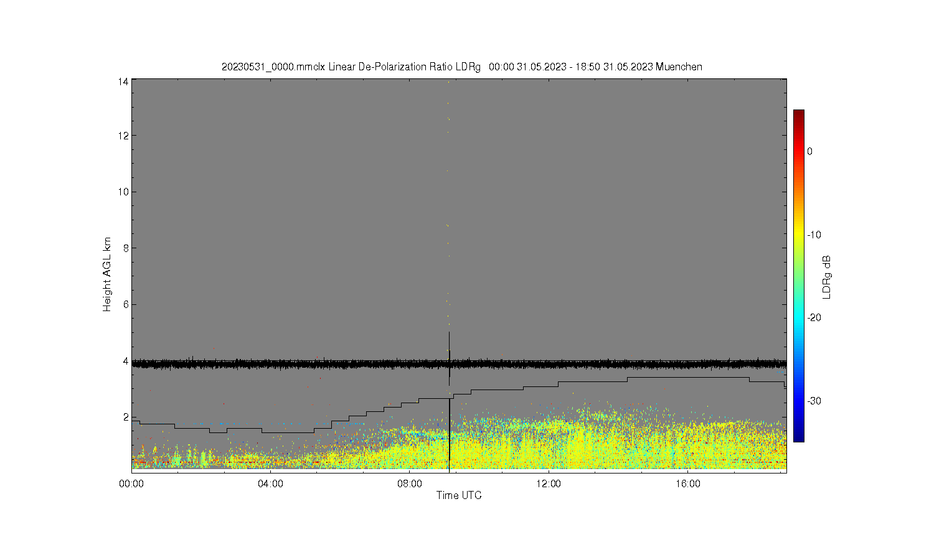Click the LDRg colorbar gradient

[x=798, y=276]
